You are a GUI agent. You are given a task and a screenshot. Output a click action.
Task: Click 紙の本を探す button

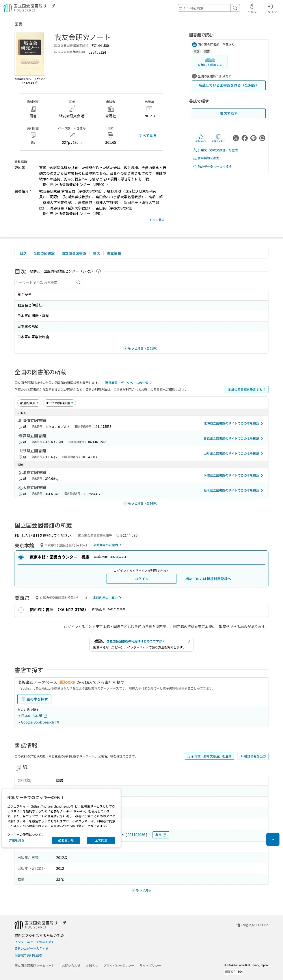34,699
